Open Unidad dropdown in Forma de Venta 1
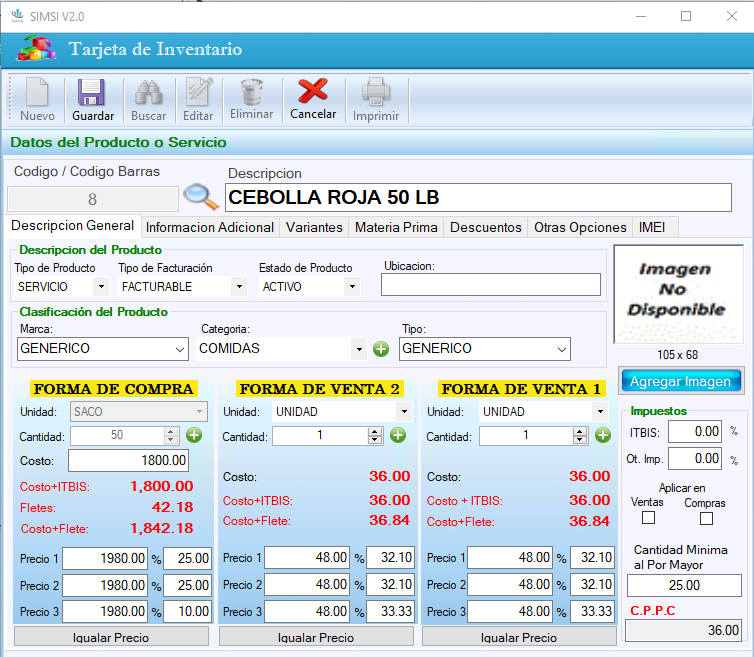 600,412
